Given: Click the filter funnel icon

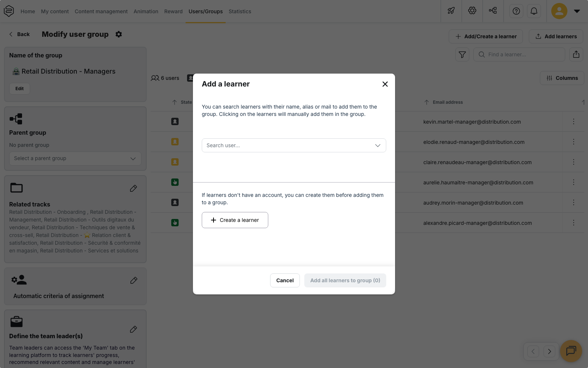Looking at the screenshot, I should tap(462, 54).
